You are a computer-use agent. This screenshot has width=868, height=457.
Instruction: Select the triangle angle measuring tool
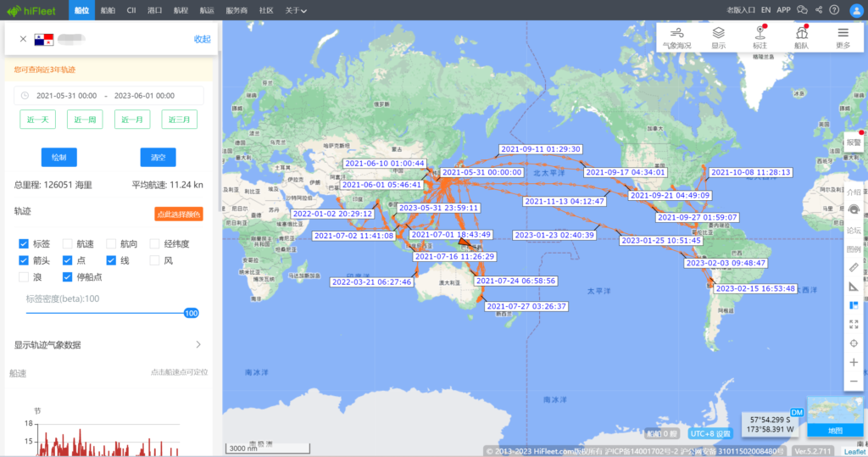(x=854, y=287)
